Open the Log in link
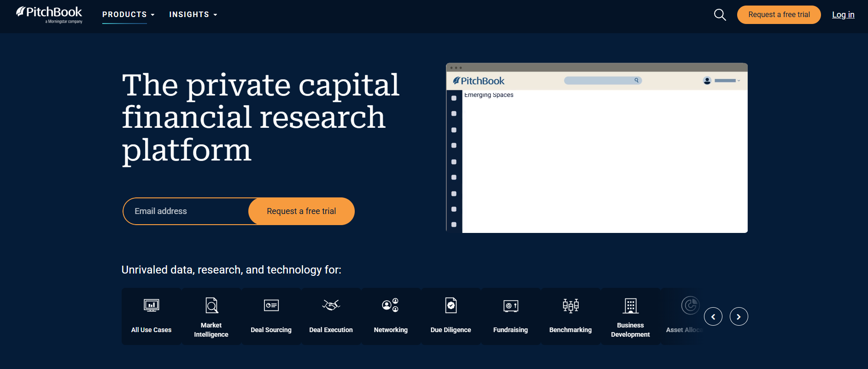868x369 pixels. (843, 15)
